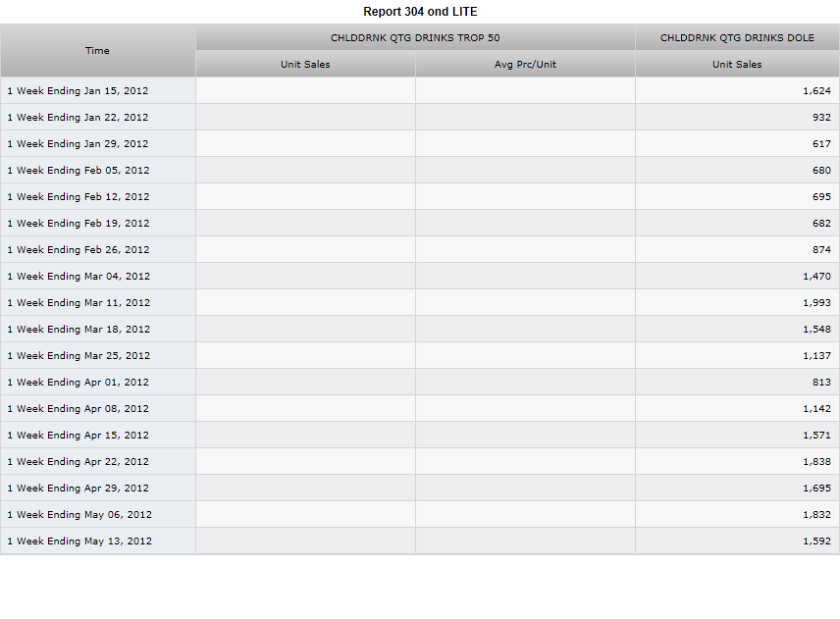Image resolution: width=840 pixels, height=619 pixels.
Task: Click the DOLE unit sales value 682
Action: 821,224
